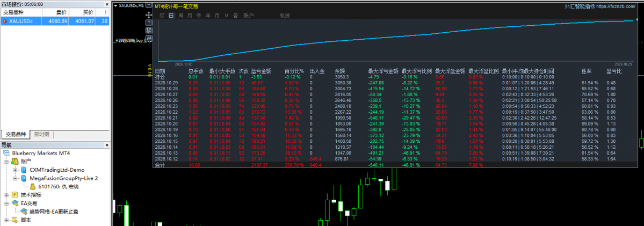This screenshot has width=644, height=226.
Task: Click the 轨迹 track button
Action: click(285, 16)
